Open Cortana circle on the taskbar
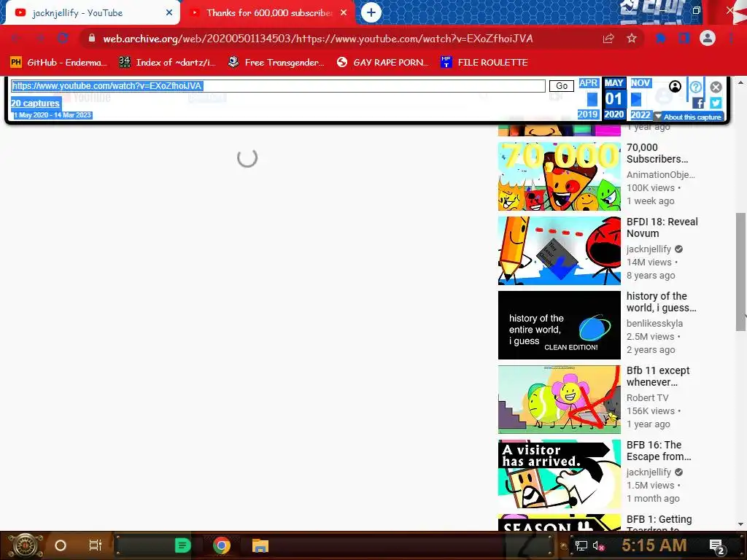This screenshot has height=560, width=747. click(61, 545)
